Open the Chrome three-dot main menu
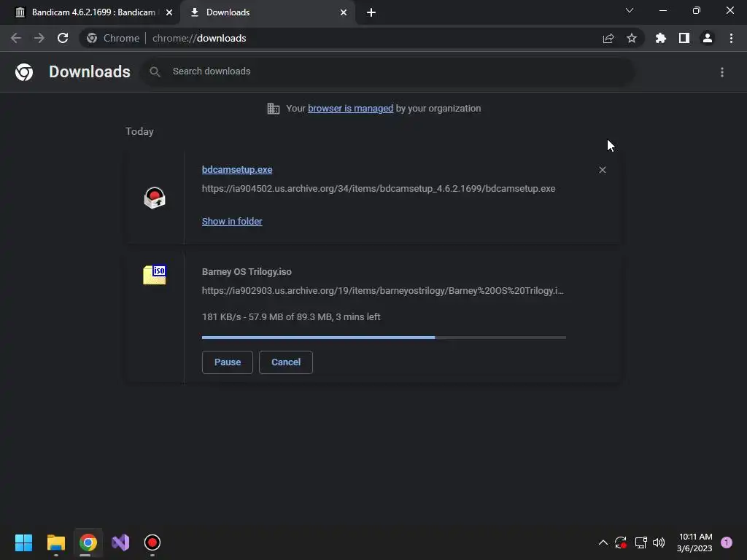Image resolution: width=747 pixels, height=560 pixels. pos(731,38)
